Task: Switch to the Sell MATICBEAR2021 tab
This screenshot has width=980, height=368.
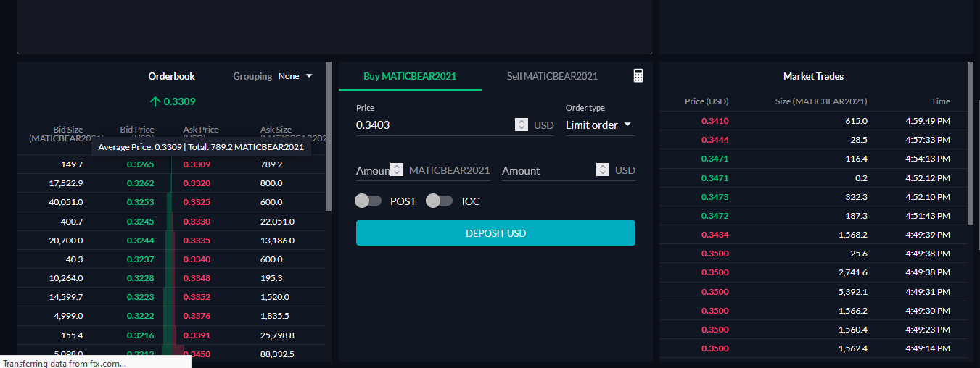Action: coord(552,76)
